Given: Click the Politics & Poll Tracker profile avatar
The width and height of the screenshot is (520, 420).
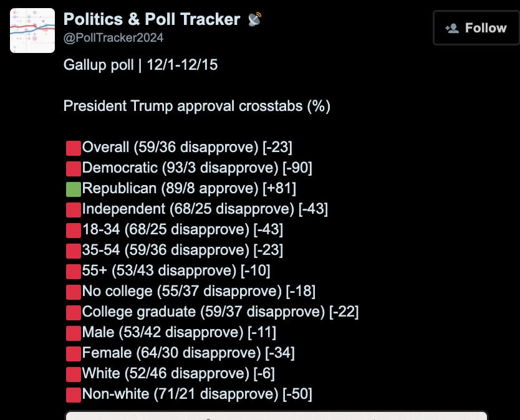Looking at the screenshot, I should point(32,31).
